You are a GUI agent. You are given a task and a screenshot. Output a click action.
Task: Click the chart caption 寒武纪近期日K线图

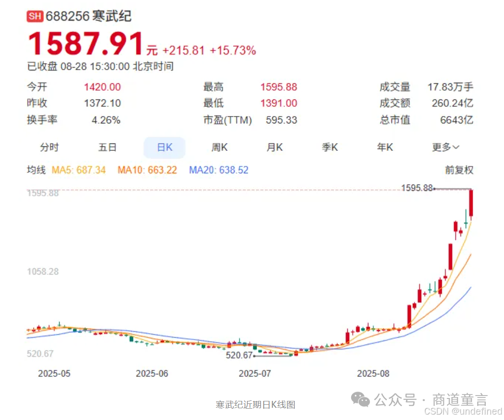(255, 404)
